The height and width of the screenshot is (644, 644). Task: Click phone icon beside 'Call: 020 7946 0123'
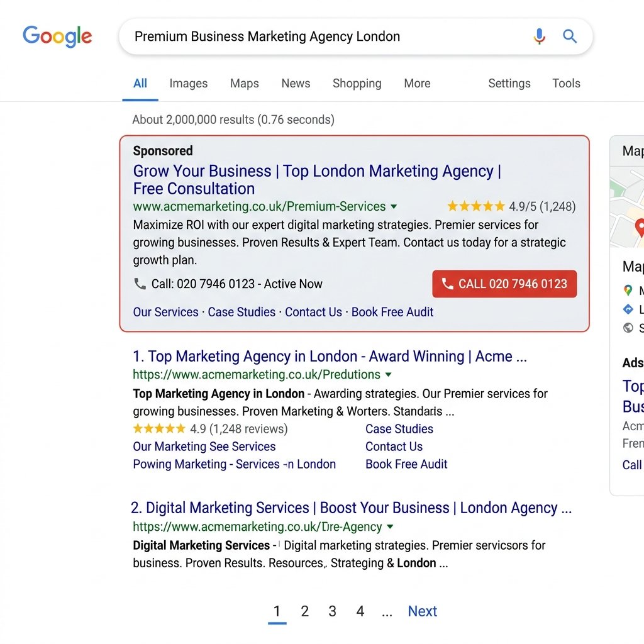tap(140, 284)
